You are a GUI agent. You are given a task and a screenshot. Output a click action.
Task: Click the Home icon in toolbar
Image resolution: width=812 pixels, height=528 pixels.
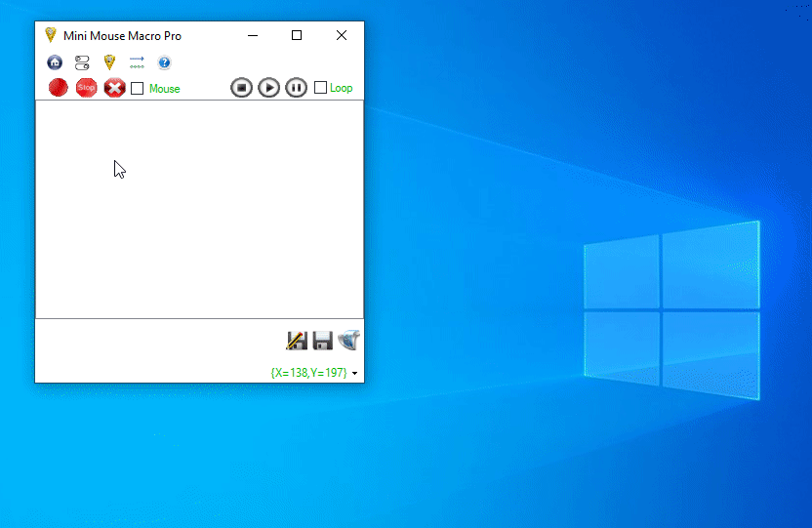point(55,62)
